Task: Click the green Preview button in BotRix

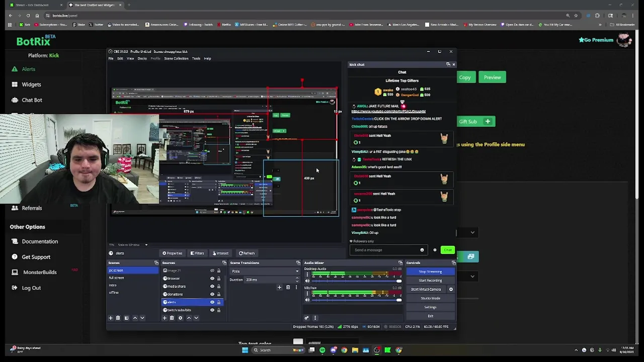Action: [492, 77]
